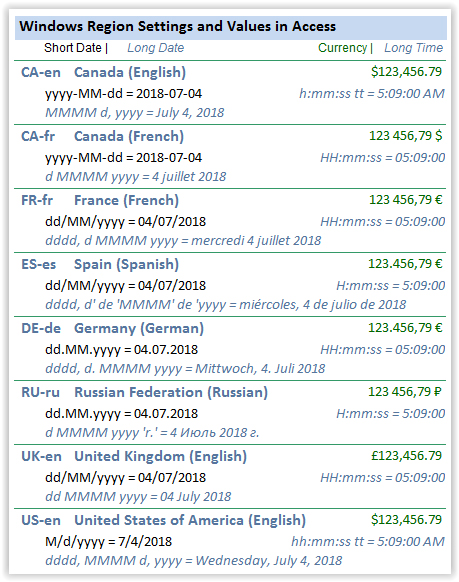Viewport: 459px width, 582px height.
Task: Click the French long date 'mercredi 4 juillet 2018'
Action: point(256,241)
